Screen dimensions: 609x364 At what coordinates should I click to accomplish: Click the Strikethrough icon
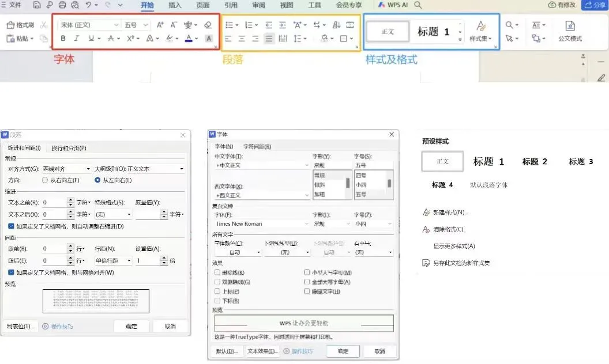pyautogui.click(x=111, y=39)
